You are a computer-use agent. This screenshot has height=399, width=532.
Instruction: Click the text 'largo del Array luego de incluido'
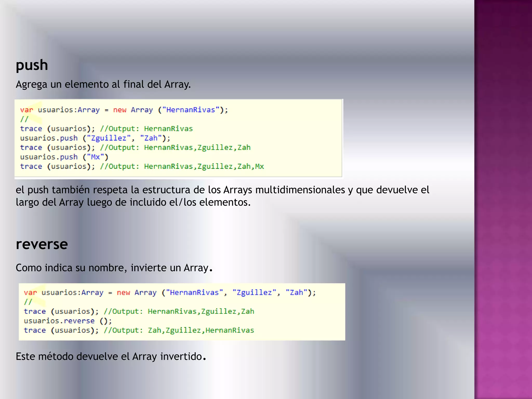pyautogui.click(x=91, y=202)
